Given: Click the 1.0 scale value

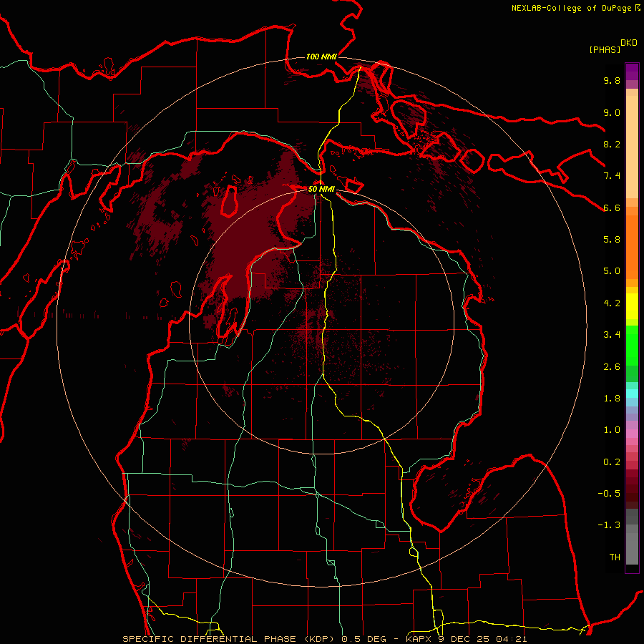Looking at the screenshot, I should [x=612, y=431].
